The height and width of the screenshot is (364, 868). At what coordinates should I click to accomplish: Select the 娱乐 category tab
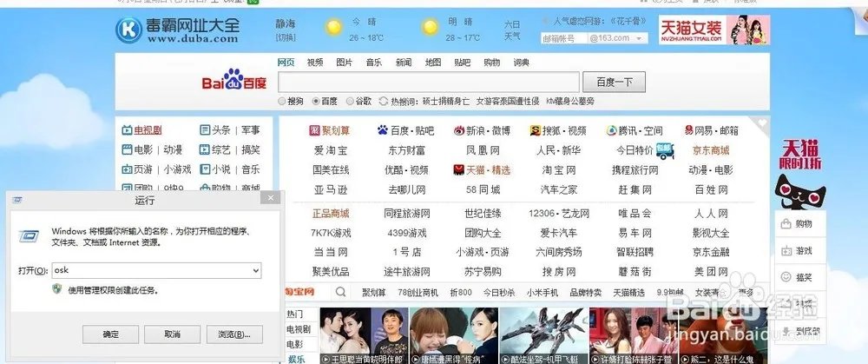[296, 359]
